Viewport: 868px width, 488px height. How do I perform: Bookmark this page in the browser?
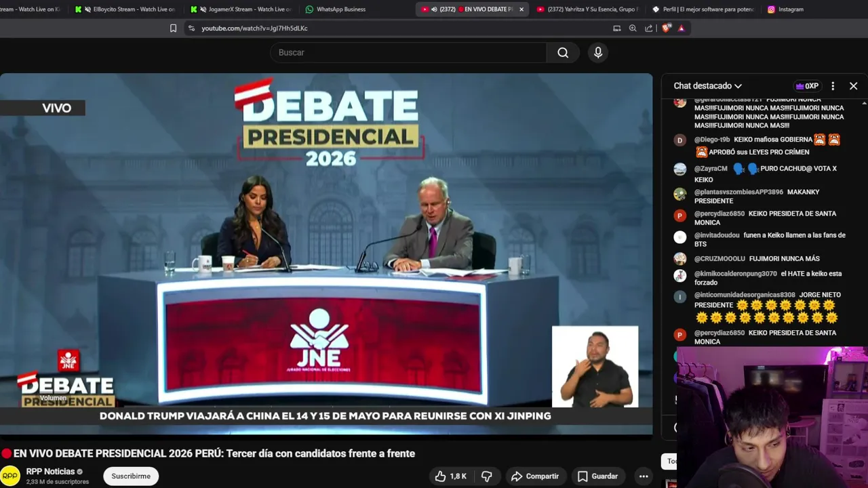173,28
